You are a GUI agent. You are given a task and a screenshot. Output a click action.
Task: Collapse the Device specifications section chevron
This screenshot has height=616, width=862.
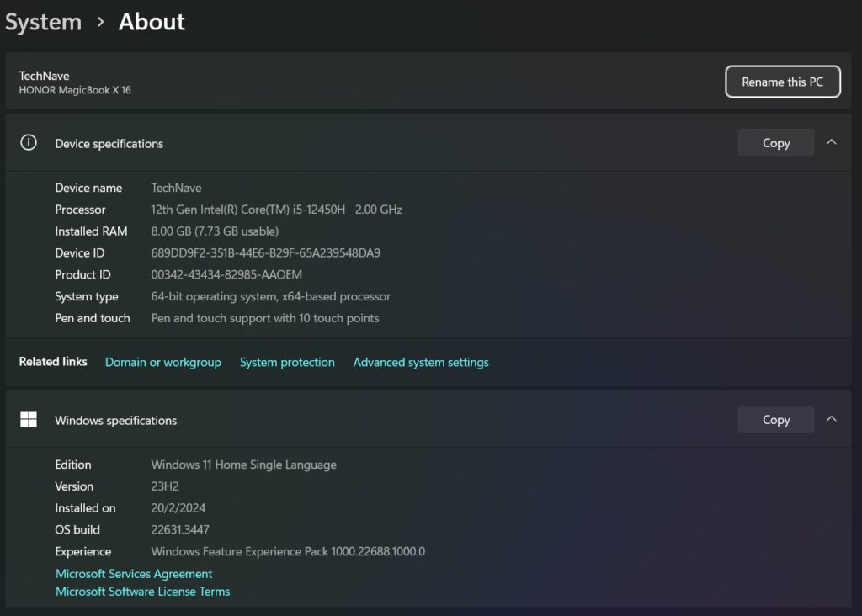click(x=831, y=142)
